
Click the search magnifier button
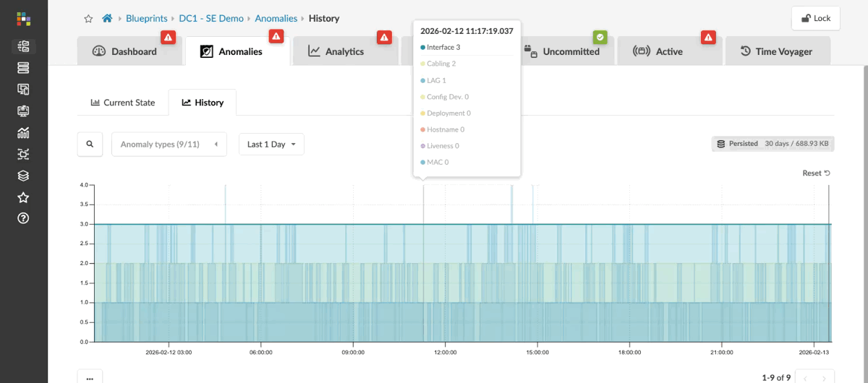pyautogui.click(x=90, y=144)
